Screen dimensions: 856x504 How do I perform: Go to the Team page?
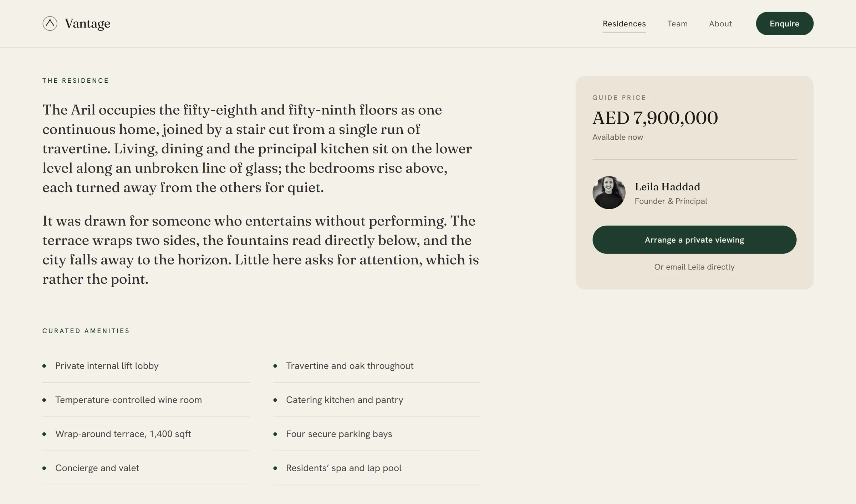(677, 24)
